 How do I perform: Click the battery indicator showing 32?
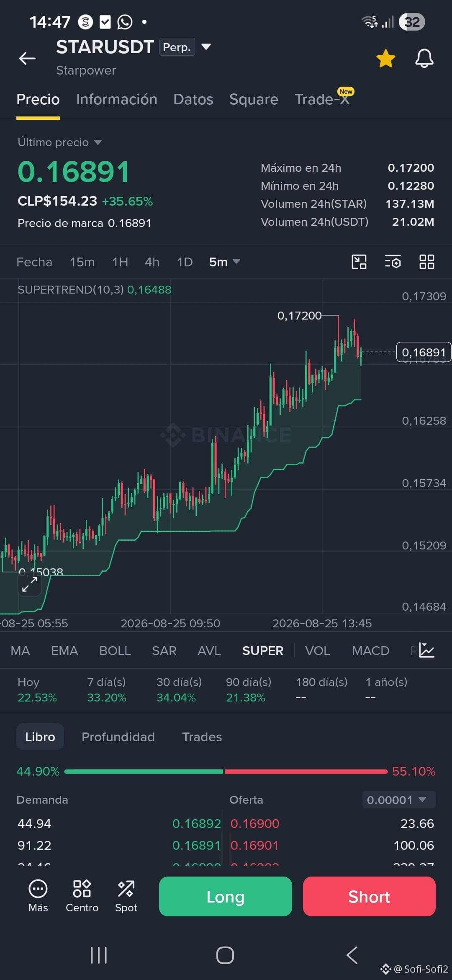click(412, 22)
